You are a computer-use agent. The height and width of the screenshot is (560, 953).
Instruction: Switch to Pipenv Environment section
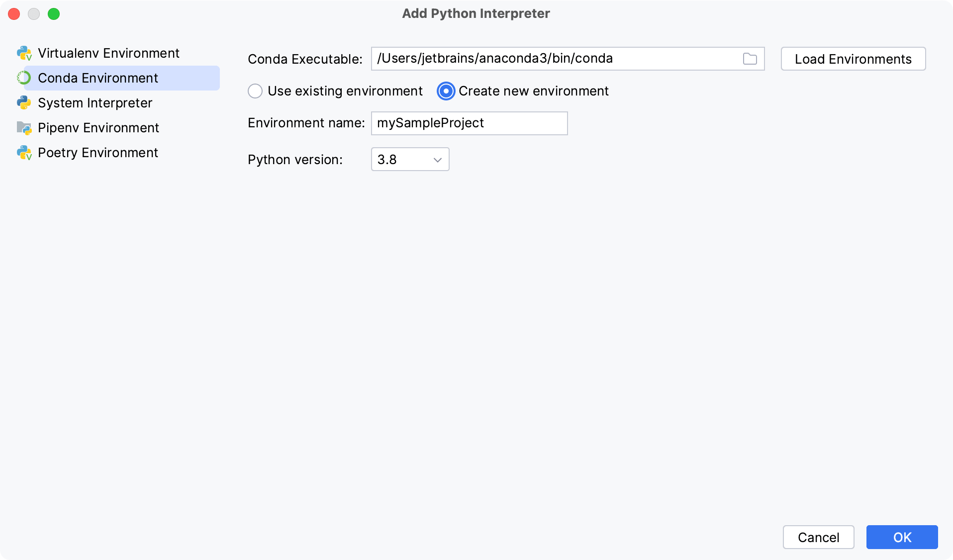tap(98, 127)
